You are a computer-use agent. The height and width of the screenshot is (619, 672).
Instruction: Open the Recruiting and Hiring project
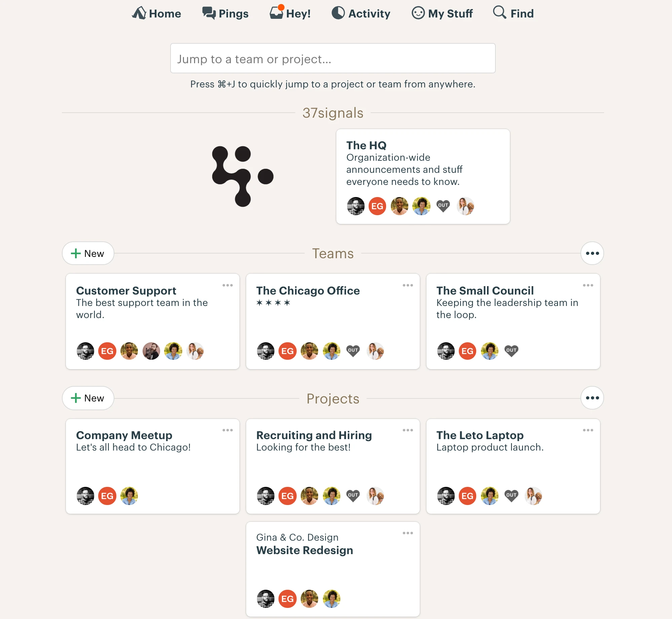click(314, 435)
